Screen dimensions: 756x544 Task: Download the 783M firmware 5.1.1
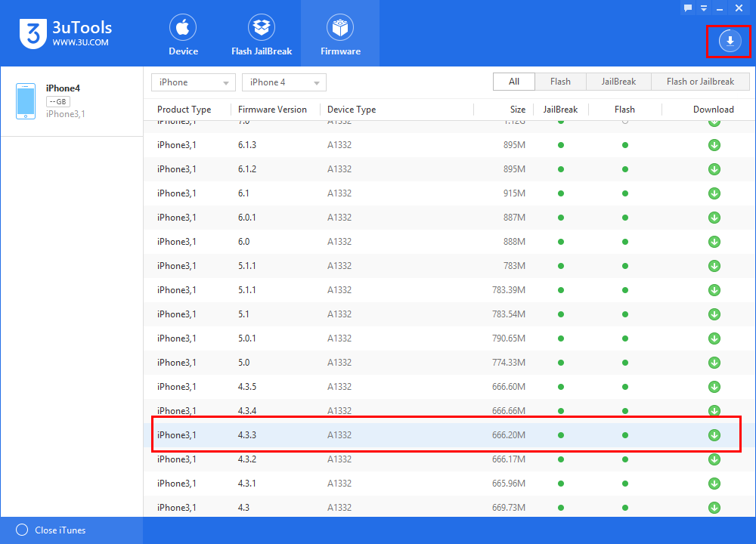pos(714,266)
